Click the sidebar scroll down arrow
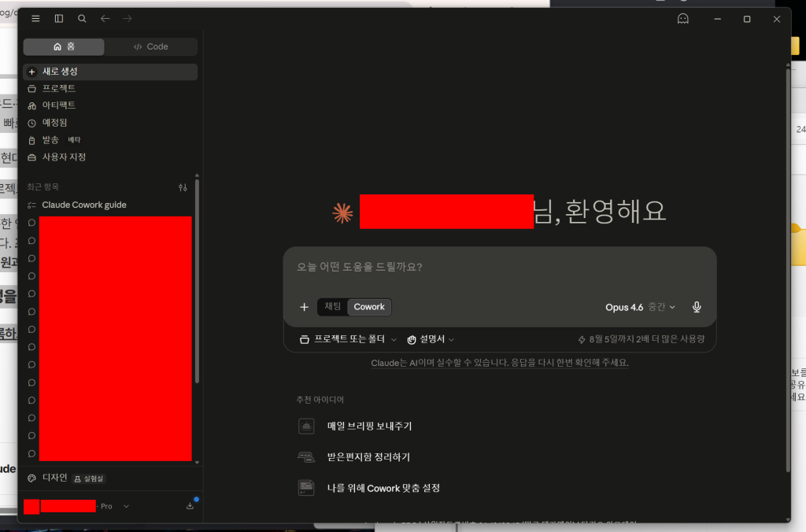This screenshot has width=806, height=532. click(x=198, y=463)
